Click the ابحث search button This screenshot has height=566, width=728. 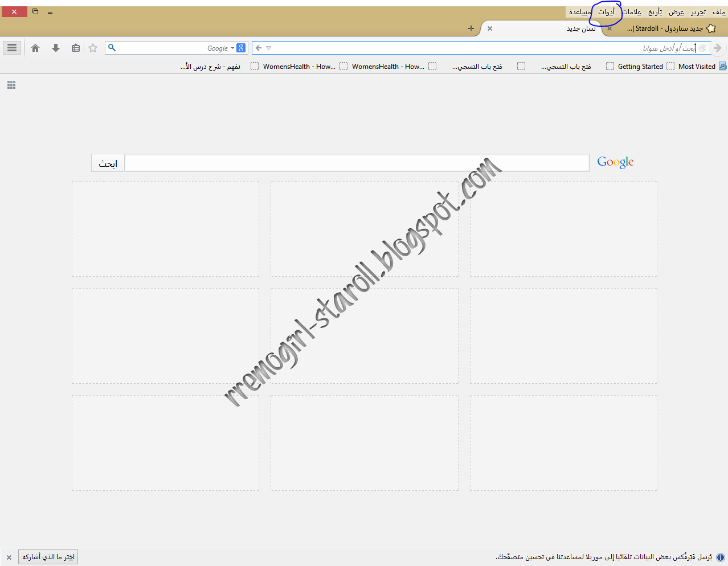point(108,163)
